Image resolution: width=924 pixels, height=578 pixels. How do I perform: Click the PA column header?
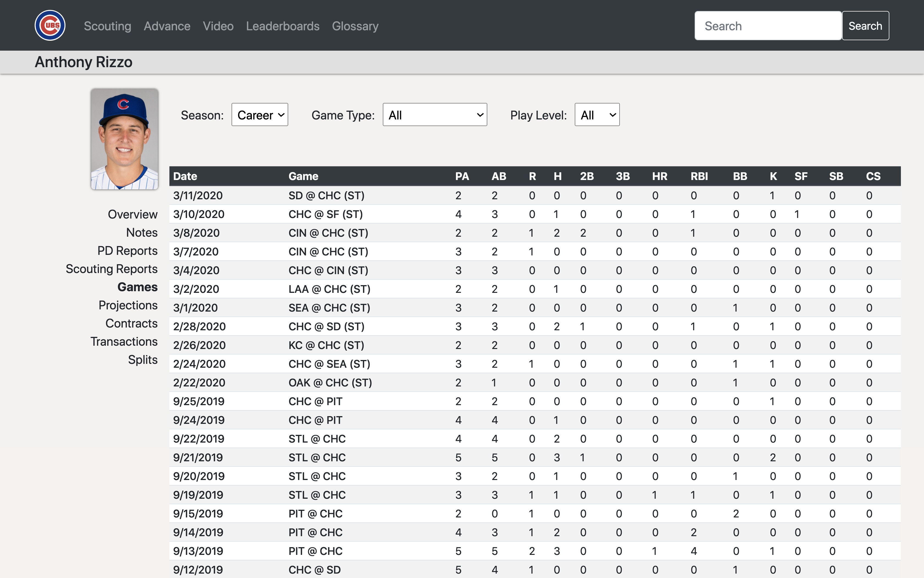pyautogui.click(x=462, y=176)
